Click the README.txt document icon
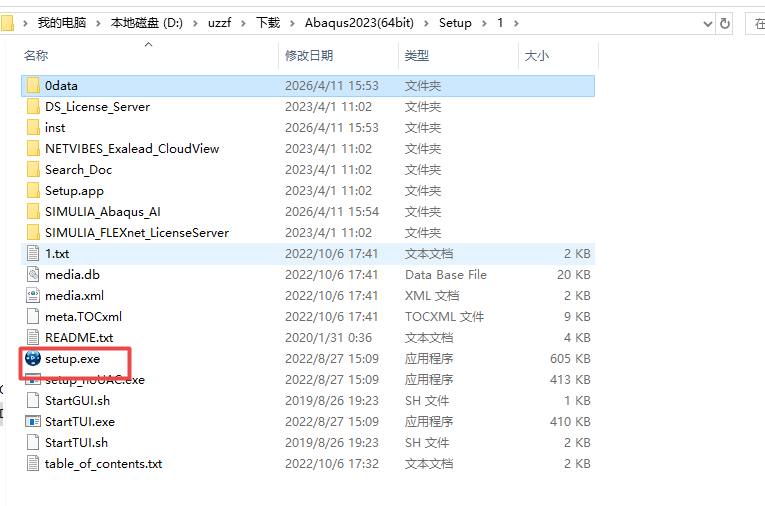765x506 pixels. click(x=32, y=337)
